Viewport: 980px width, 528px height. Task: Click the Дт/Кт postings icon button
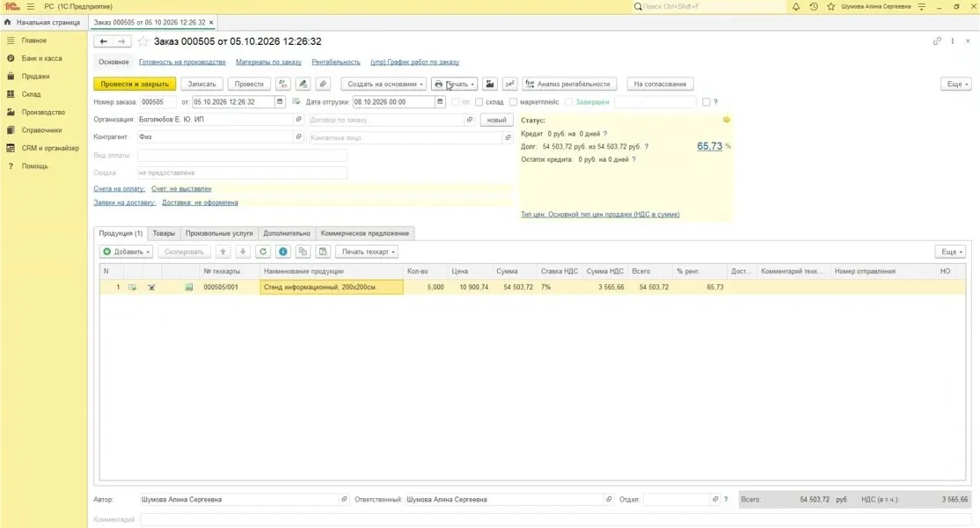(283, 84)
